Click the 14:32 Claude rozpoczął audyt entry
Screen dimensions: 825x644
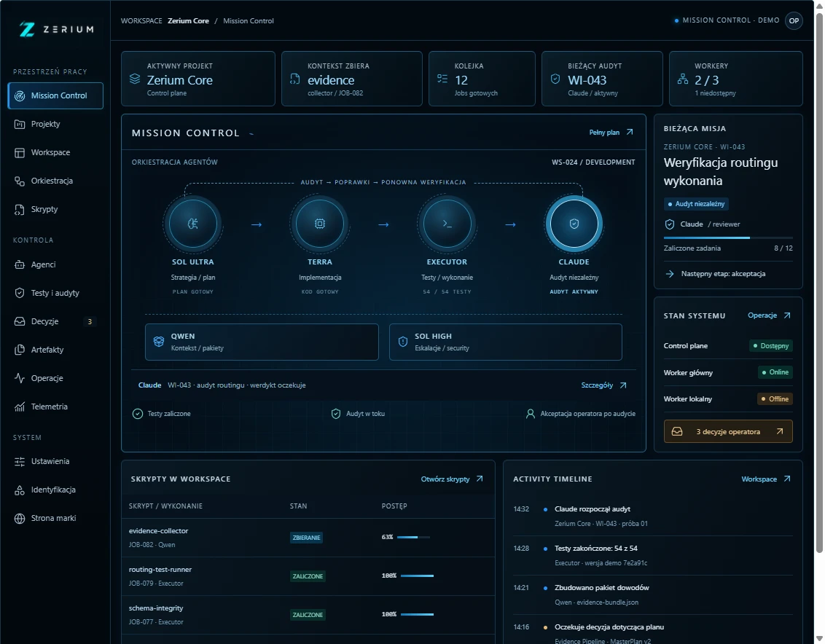coord(652,516)
